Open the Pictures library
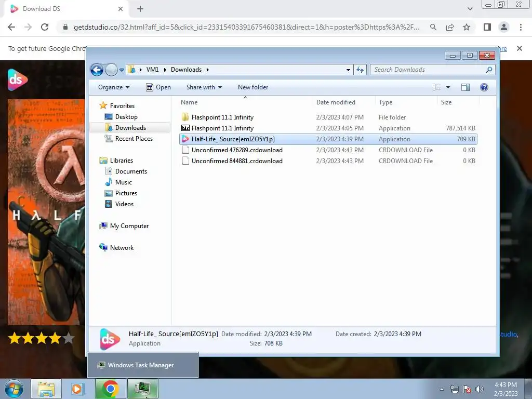 pyautogui.click(x=126, y=193)
